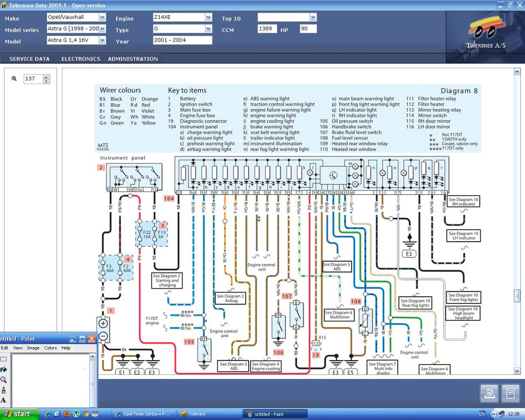Image resolution: width=525 pixels, height=420 pixels.
Task: Open the Model dropdown
Action: pyautogui.click(x=102, y=40)
